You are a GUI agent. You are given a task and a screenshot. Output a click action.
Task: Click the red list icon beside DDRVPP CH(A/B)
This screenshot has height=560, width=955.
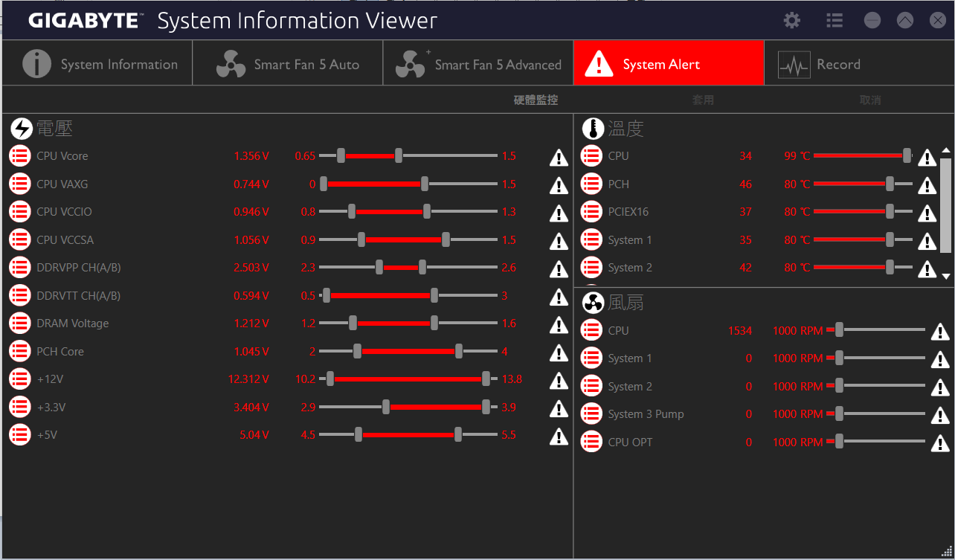click(20, 268)
